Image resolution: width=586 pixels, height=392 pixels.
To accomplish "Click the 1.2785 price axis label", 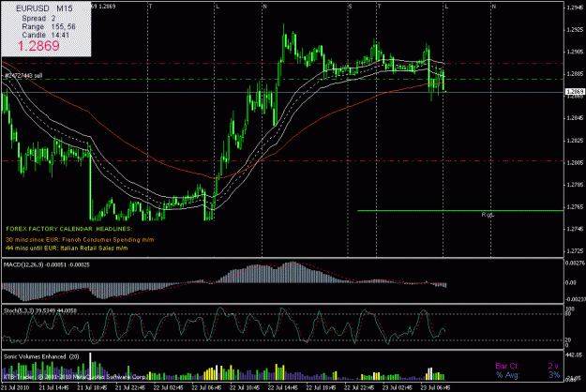I will [x=575, y=185].
